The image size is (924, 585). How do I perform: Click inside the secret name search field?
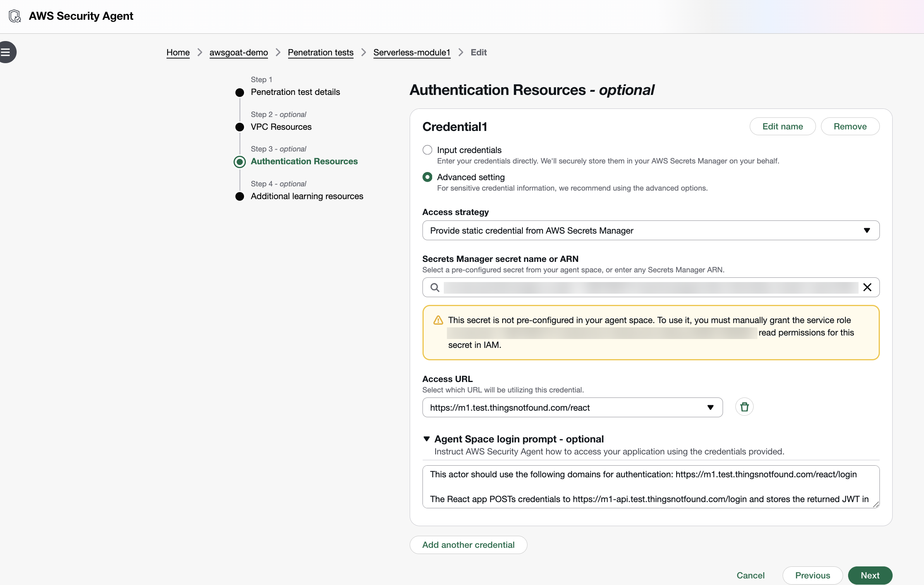(639, 287)
